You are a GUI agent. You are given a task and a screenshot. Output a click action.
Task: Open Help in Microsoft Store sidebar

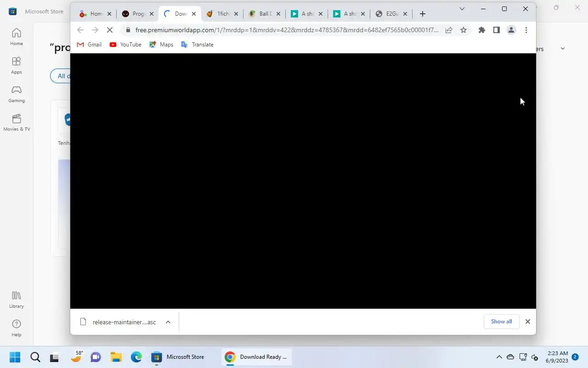coord(17,328)
